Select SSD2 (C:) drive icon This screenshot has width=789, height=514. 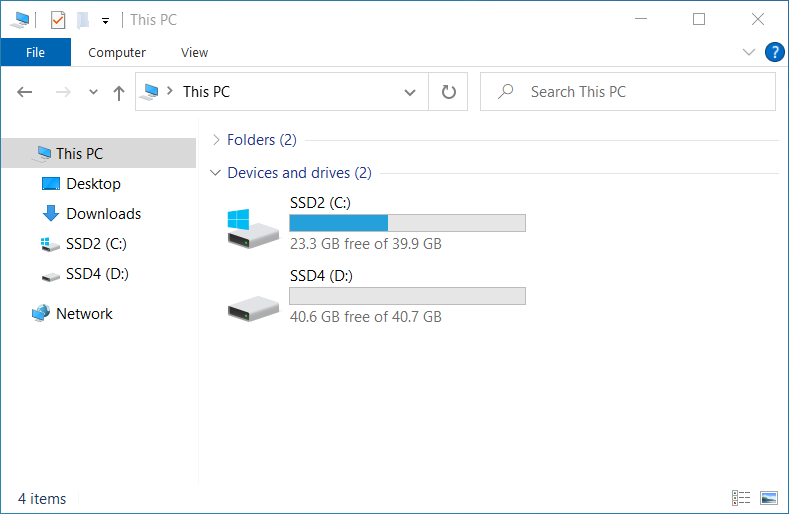coord(253,228)
